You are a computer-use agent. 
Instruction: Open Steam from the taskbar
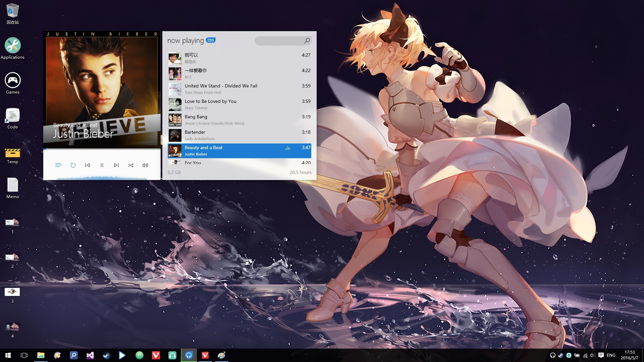106,355
